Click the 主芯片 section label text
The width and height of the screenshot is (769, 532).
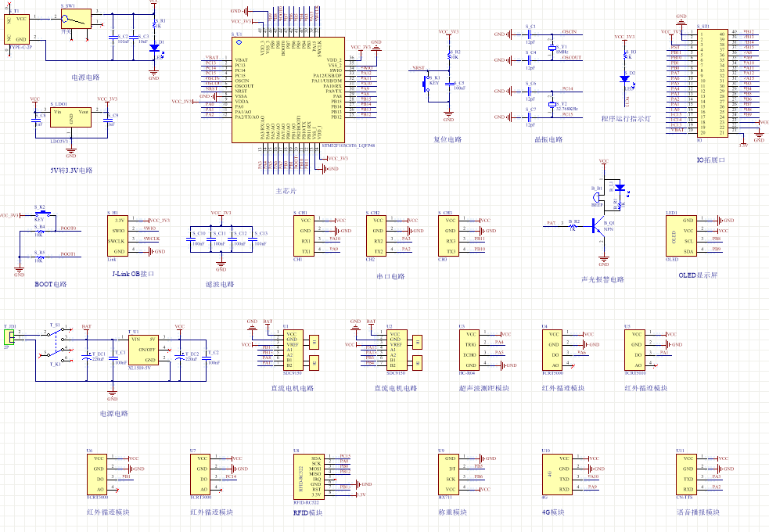point(286,191)
